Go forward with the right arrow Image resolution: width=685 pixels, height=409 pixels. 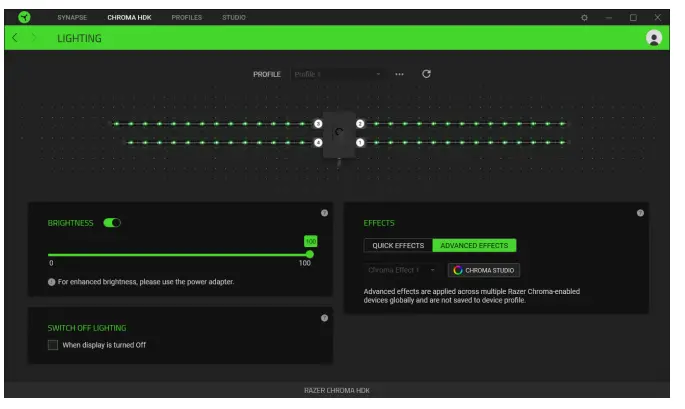pos(34,38)
